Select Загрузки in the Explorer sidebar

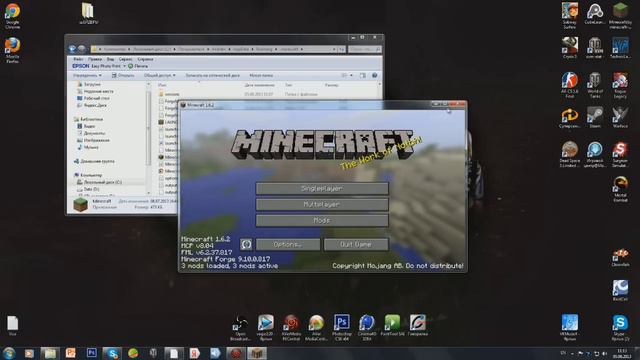pyautogui.click(x=89, y=84)
